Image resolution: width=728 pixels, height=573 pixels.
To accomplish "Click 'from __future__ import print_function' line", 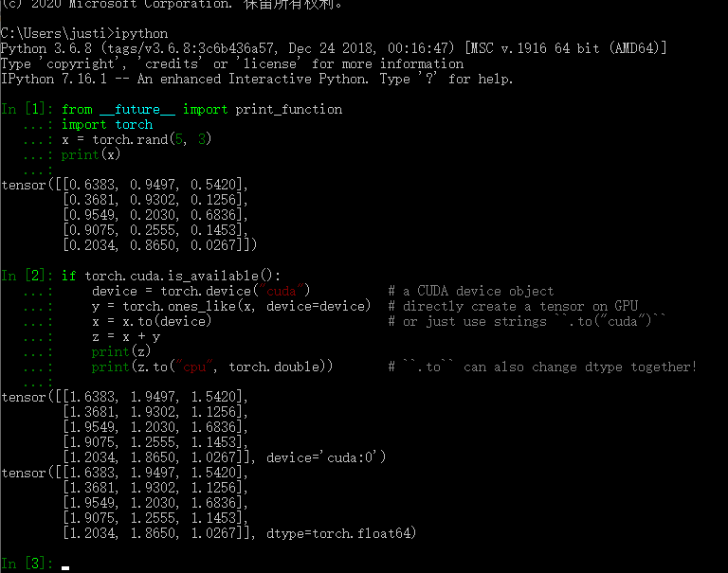I will pos(202,110).
